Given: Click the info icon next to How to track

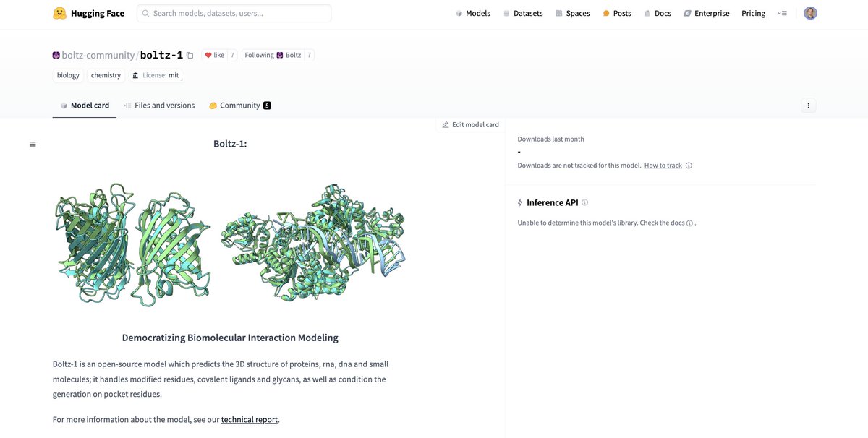Looking at the screenshot, I should 689,166.
